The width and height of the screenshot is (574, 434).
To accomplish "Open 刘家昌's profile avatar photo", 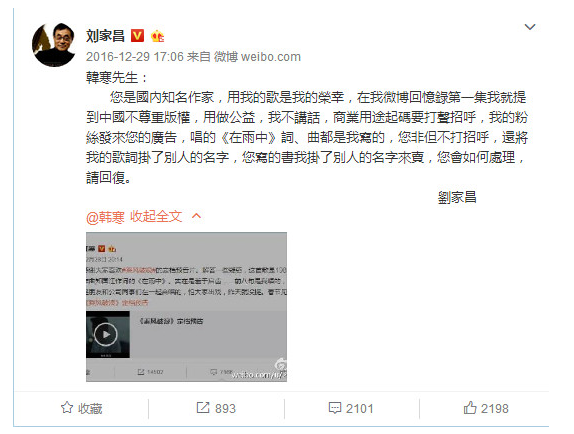I will (54, 45).
